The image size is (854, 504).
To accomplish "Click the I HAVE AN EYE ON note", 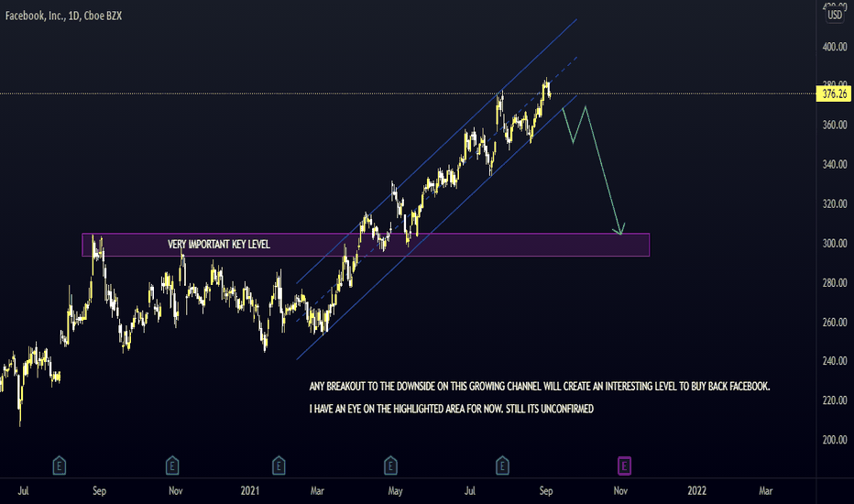I will coord(452,409).
